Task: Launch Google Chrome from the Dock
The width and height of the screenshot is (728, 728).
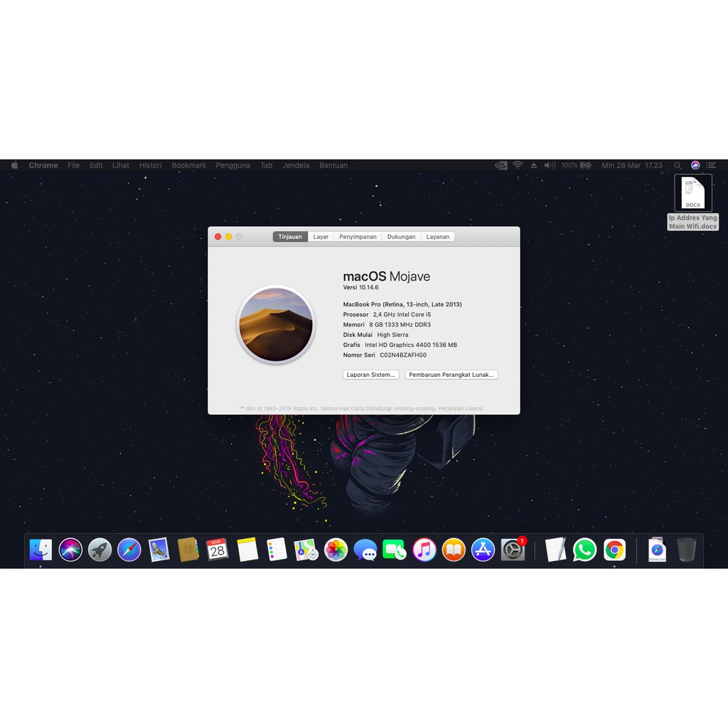Action: coord(614,550)
